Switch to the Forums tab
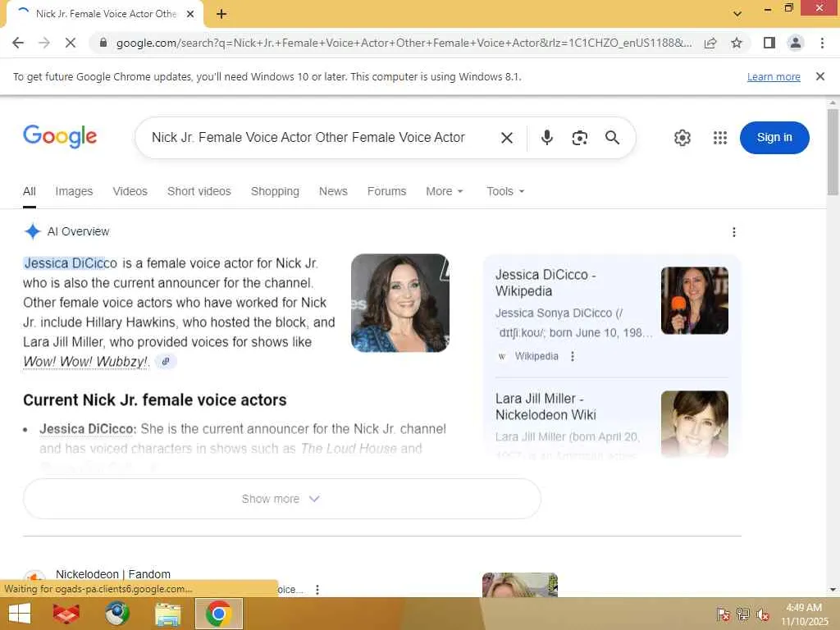Image resolution: width=840 pixels, height=630 pixels. click(387, 191)
